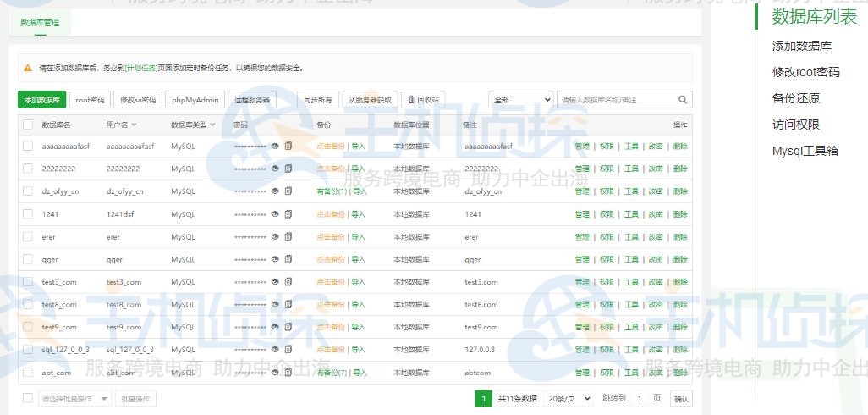Image resolution: width=868 pixels, height=415 pixels.
Task: Click the root密码 button
Action: [90, 100]
